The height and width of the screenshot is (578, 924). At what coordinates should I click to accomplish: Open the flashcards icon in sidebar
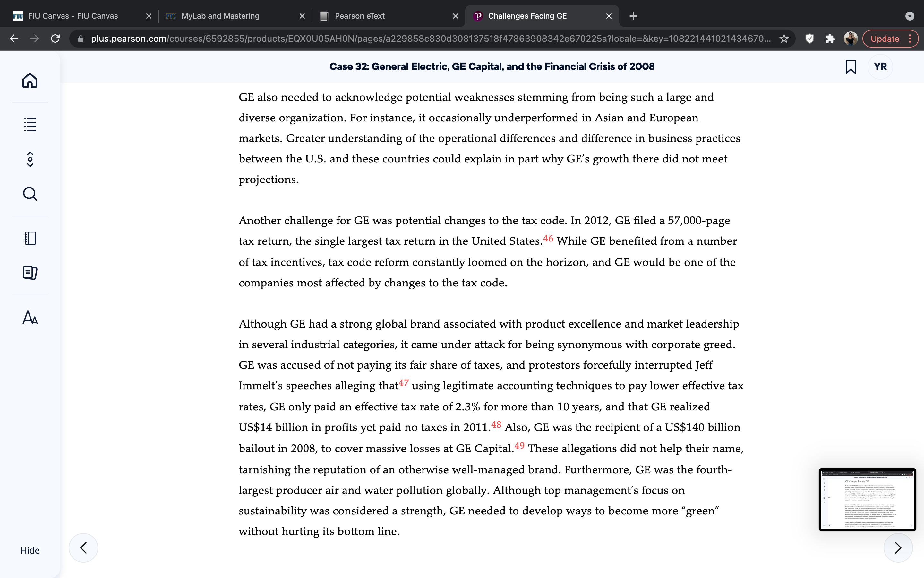tap(30, 273)
